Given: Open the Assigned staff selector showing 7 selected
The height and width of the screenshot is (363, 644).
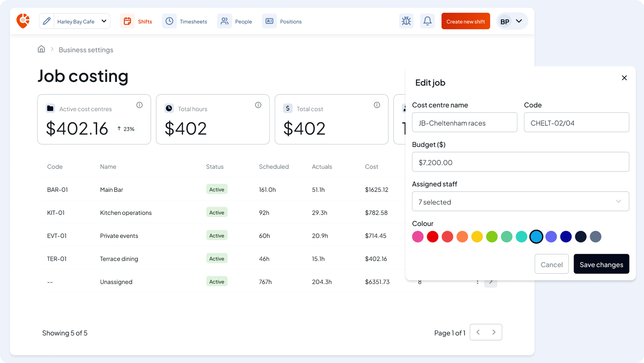Looking at the screenshot, I should tap(520, 202).
